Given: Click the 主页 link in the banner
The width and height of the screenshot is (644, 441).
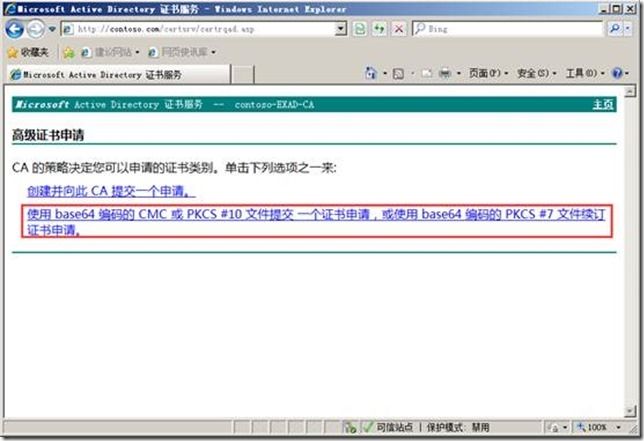Looking at the screenshot, I should (603, 104).
